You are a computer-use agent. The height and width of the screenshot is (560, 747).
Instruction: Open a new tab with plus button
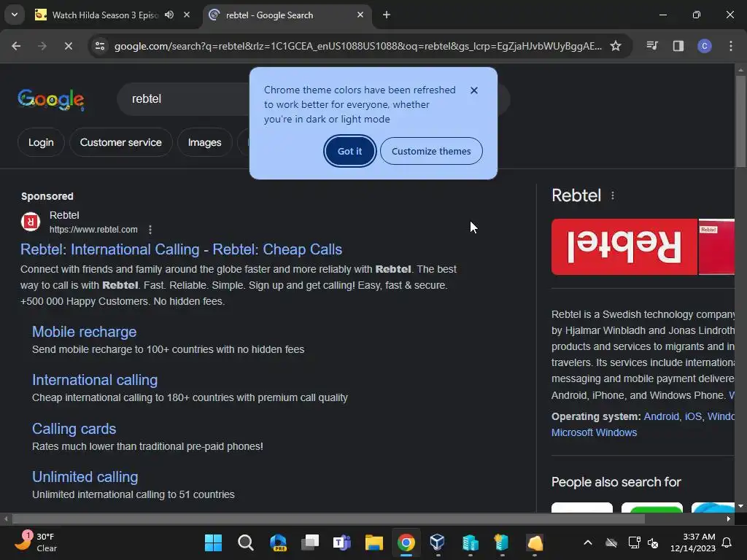387,15
